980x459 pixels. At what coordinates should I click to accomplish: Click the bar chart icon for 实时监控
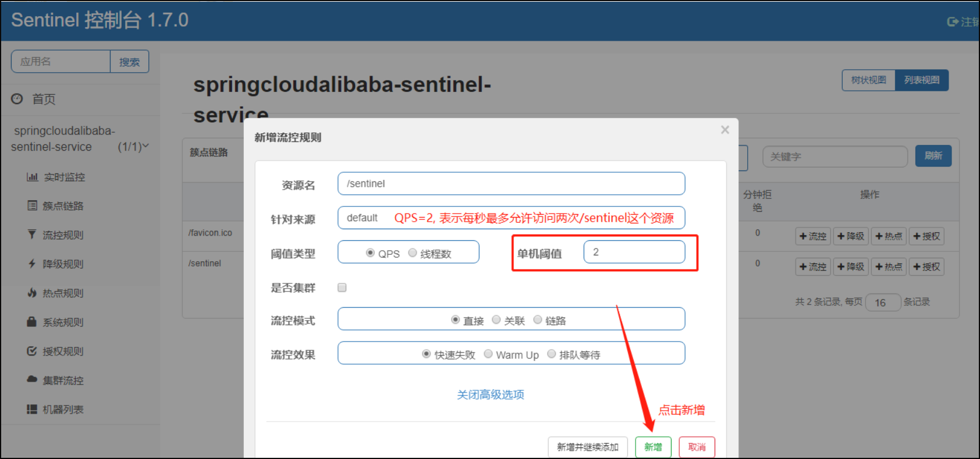coord(32,177)
